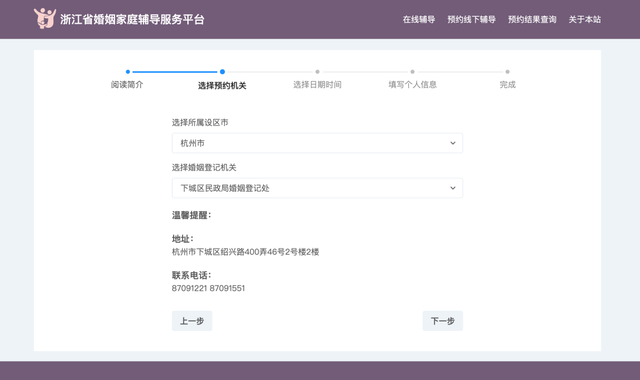This screenshot has height=380, width=640.
Task: Select the 选择预约机关 step dot
Action: (x=222, y=72)
